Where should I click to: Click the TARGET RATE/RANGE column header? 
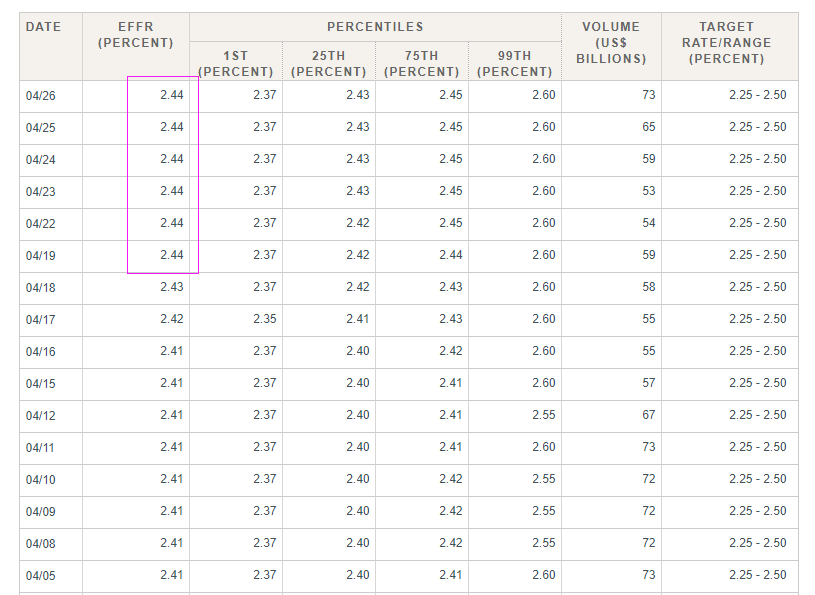pyautogui.click(x=729, y=43)
